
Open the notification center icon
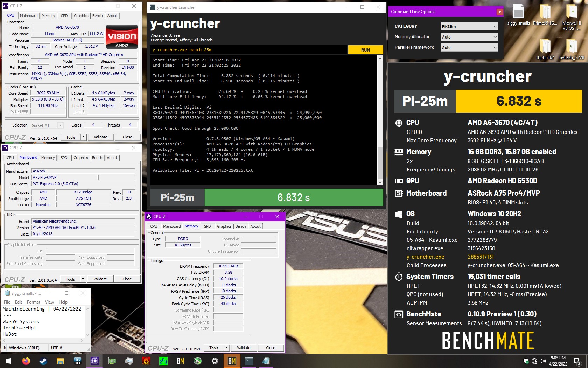pyautogui.click(x=577, y=361)
